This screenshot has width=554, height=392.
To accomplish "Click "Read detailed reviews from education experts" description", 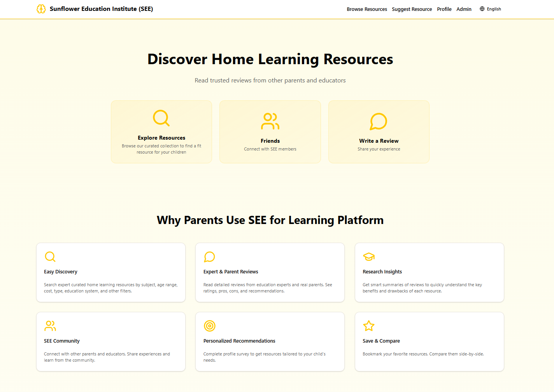I will click(x=268, y=288).
